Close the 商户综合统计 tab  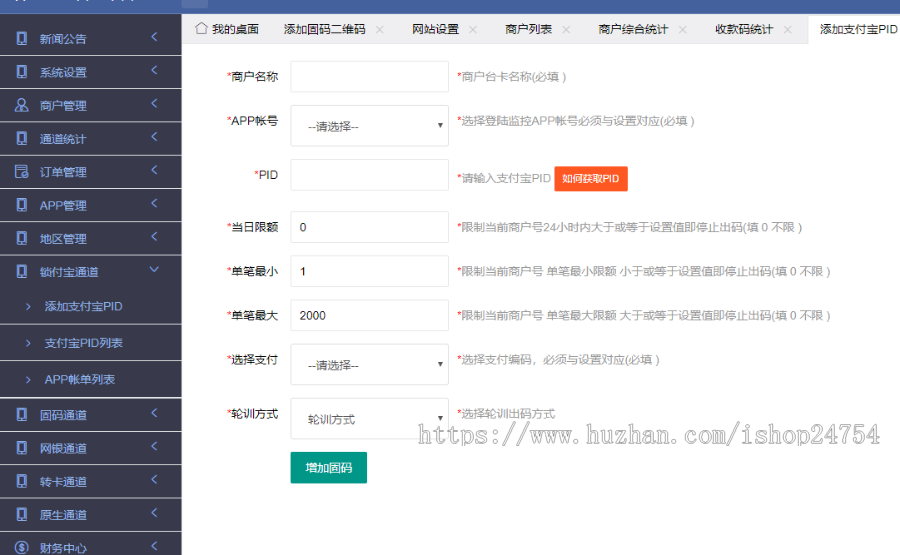coord(682,29)
